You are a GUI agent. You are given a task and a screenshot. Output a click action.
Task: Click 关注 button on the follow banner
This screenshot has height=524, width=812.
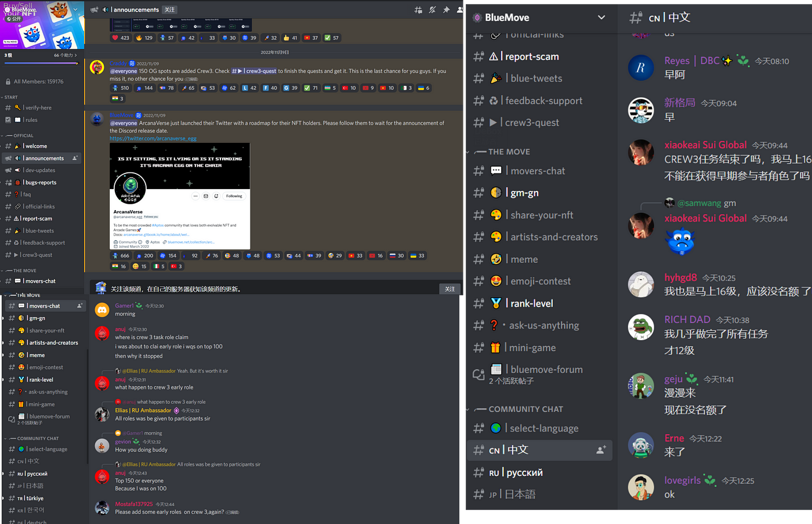coord(449,288)
